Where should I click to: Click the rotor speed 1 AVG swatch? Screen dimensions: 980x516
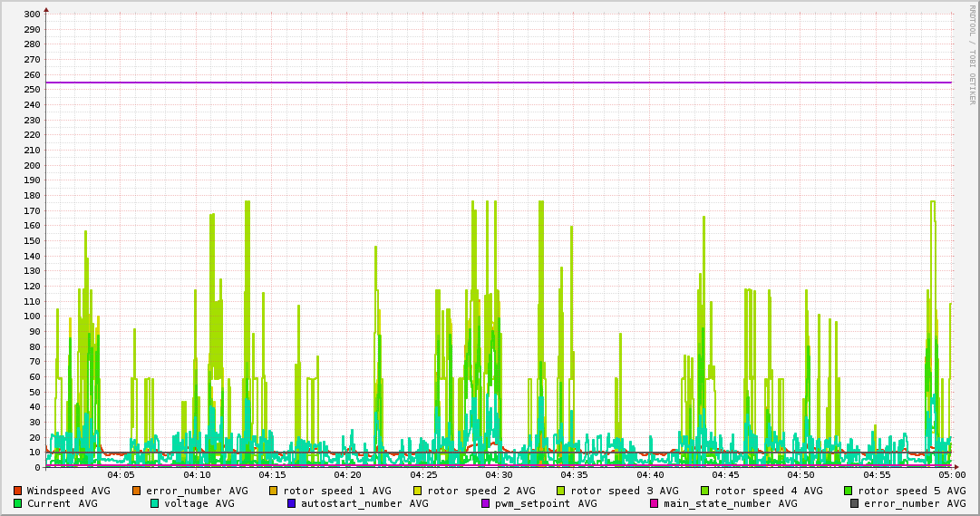tap(275, 491)
